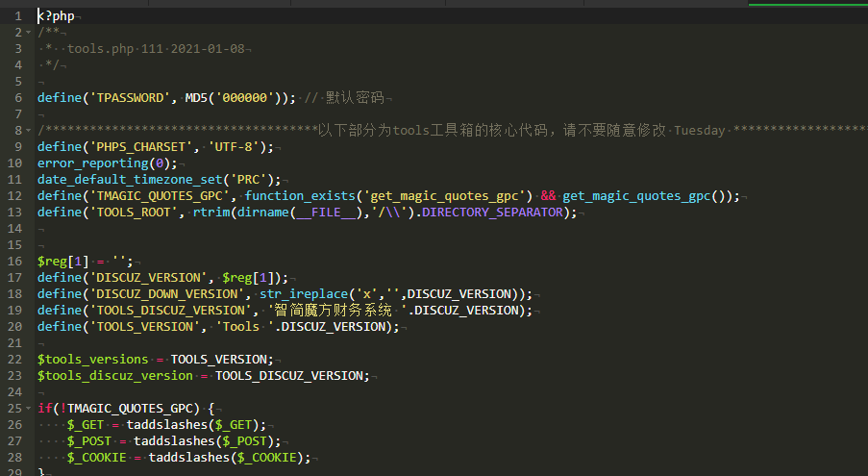
Task: Click taddslashes on line 27
Action: tap(174, 441)
